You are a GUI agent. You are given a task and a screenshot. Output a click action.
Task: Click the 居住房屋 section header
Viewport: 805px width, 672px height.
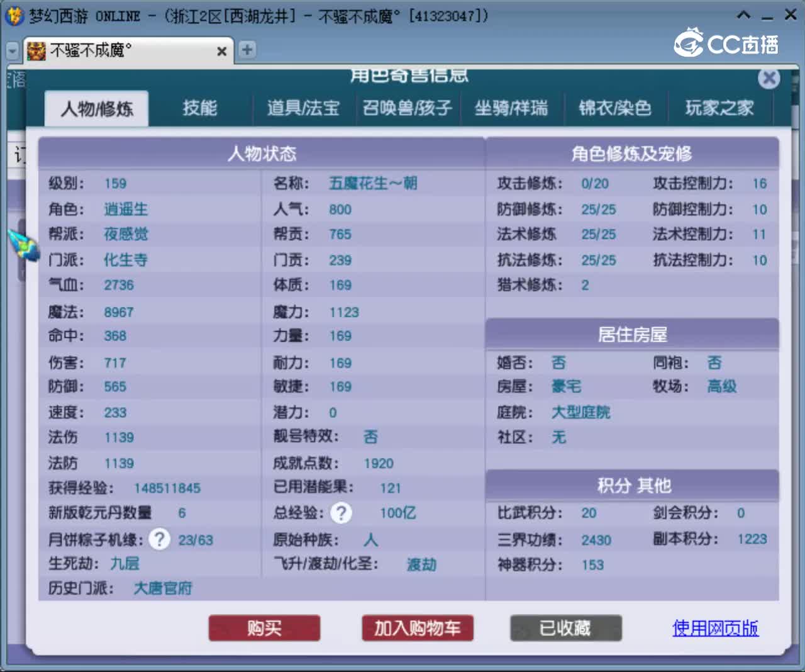pos(632,334)
